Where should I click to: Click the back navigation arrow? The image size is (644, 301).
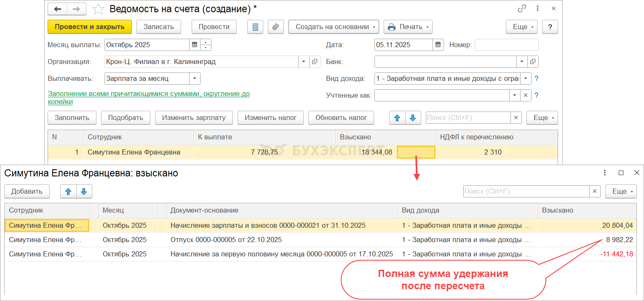tap(57, 9)
